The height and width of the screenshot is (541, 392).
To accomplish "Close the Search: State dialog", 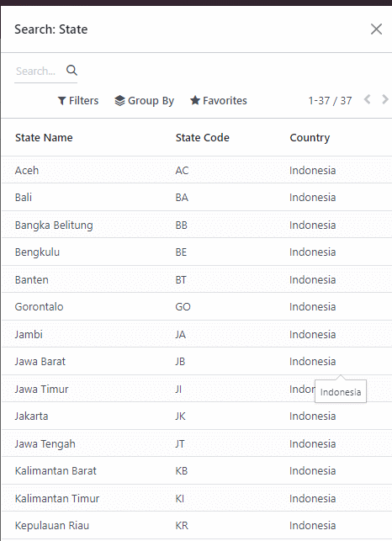I will tap(376, 29).
